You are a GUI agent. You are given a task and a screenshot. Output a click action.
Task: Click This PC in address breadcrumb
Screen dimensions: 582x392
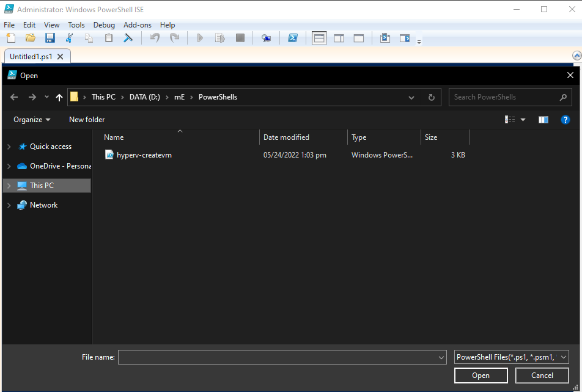[103, 97]
